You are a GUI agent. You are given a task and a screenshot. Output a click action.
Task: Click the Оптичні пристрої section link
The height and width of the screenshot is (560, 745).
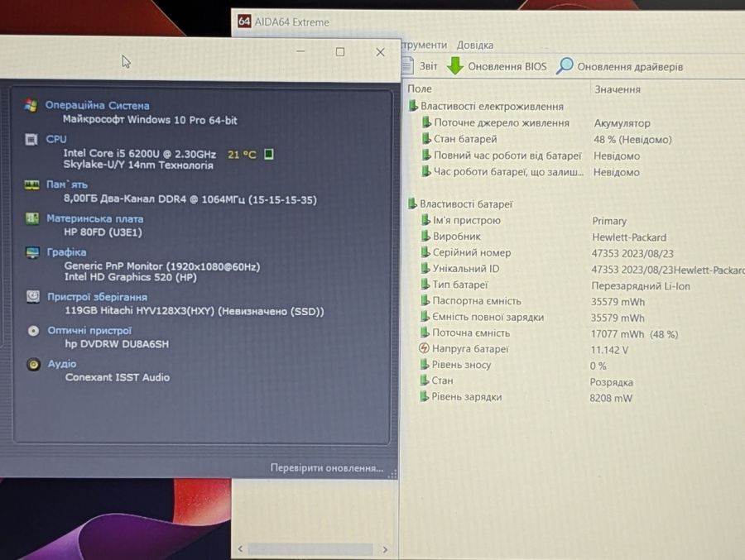pos(89,331)
